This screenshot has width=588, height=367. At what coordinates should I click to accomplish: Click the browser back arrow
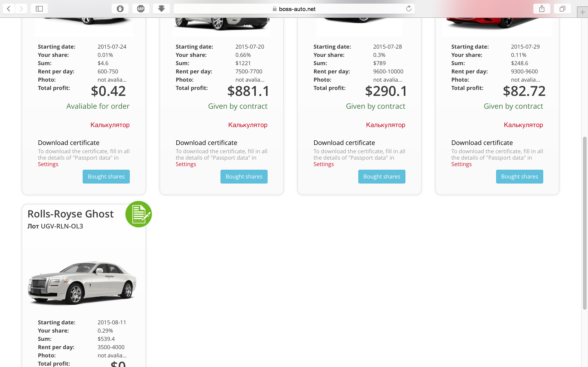[x=9, y=9]
